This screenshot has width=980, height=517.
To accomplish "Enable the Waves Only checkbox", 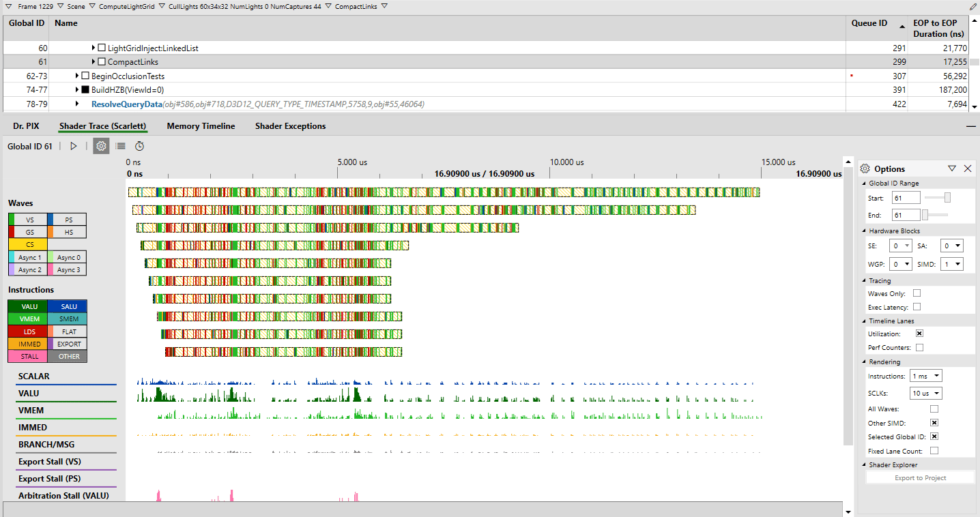I will pos(917,293).
